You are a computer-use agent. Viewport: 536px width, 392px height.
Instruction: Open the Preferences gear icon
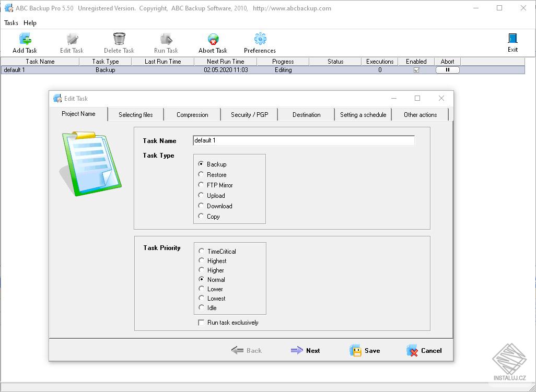tap(260, 38)
